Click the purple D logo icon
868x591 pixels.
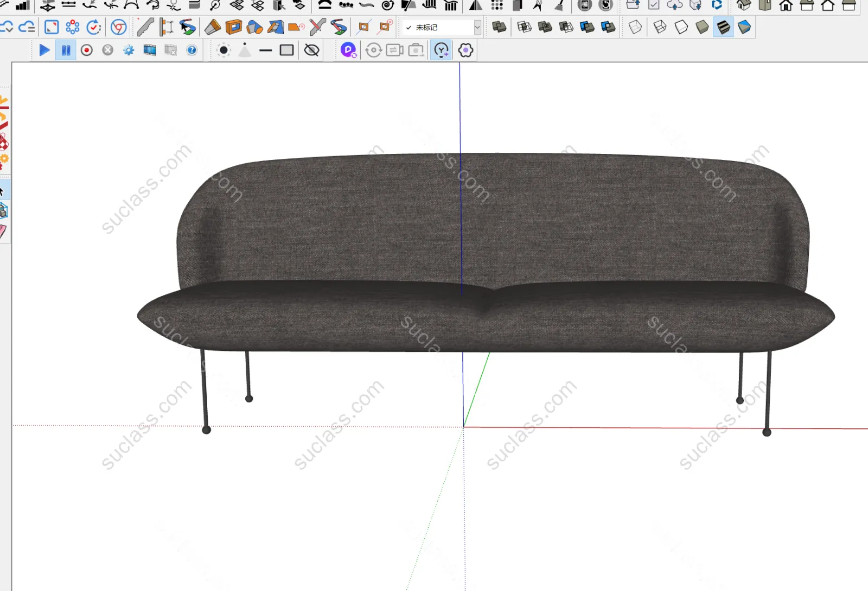pyautogui.click(x=348, y=50)
